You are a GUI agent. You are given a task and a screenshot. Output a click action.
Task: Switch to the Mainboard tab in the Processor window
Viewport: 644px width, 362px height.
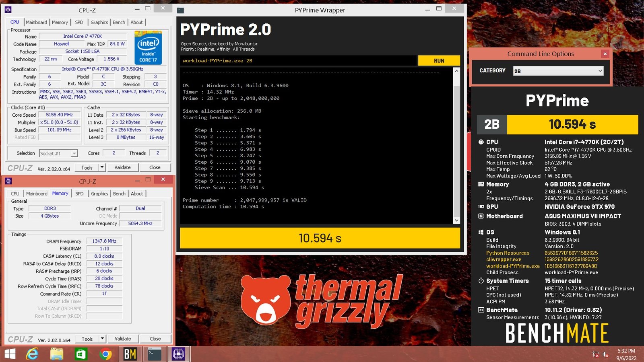tap(37, 23)
